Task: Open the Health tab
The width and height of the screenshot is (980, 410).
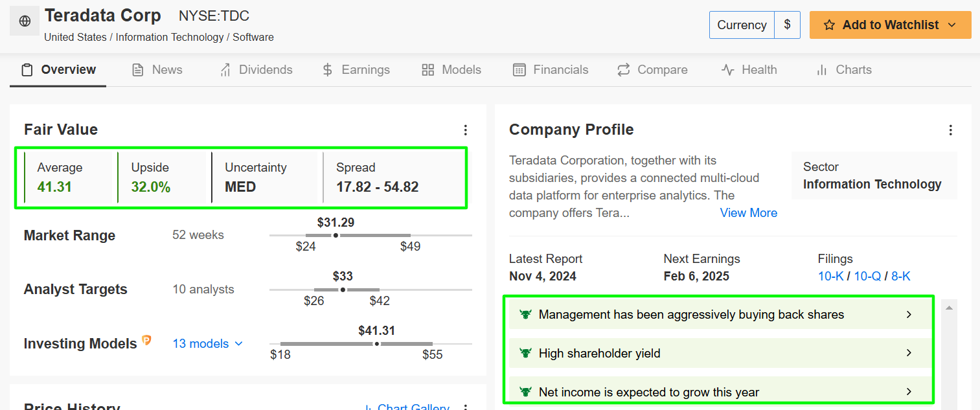Action: click(x=749, y=69)
